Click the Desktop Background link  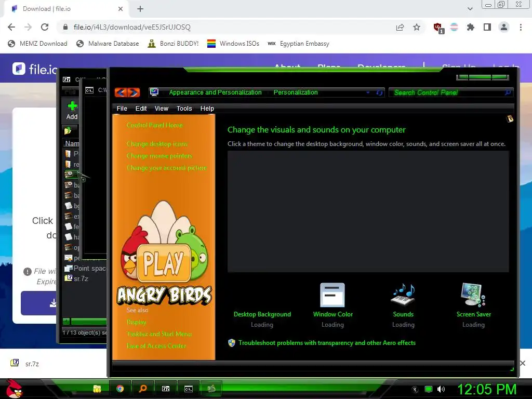coord(262,314)
